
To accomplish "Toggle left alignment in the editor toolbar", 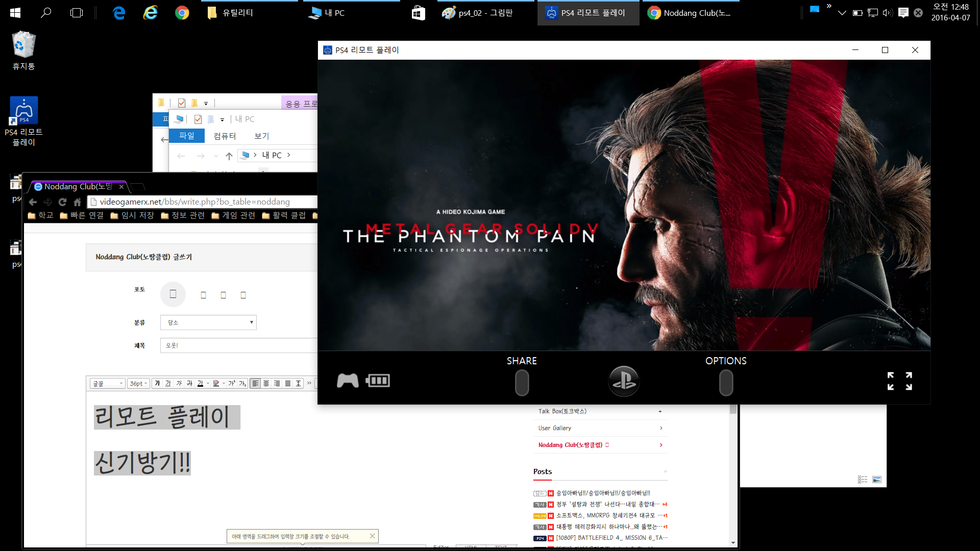I will tap(255, 383).
